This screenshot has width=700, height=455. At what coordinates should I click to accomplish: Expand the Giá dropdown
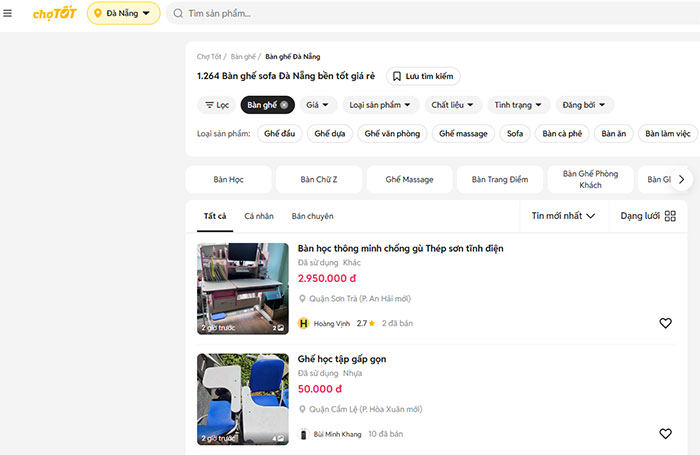coord(317,105)
